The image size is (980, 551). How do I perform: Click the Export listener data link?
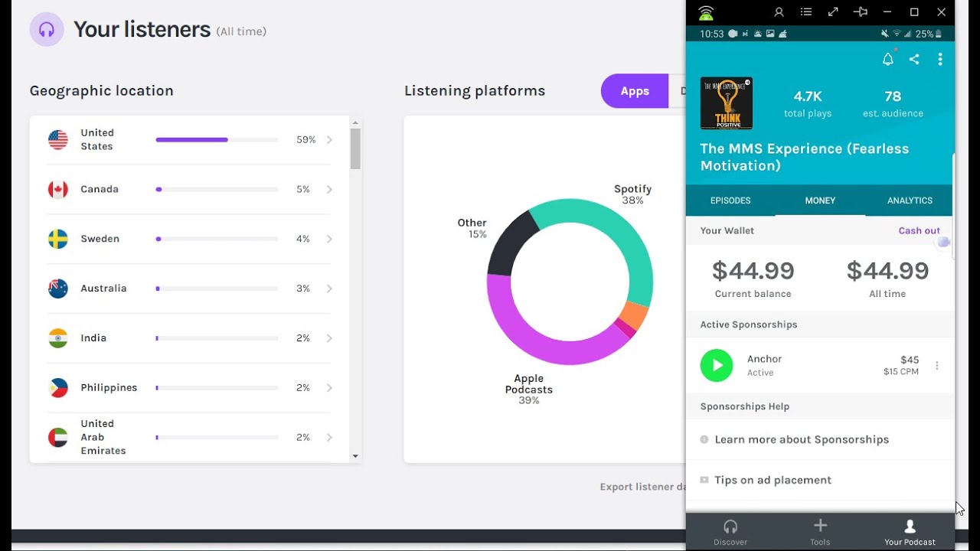[642, 487]
